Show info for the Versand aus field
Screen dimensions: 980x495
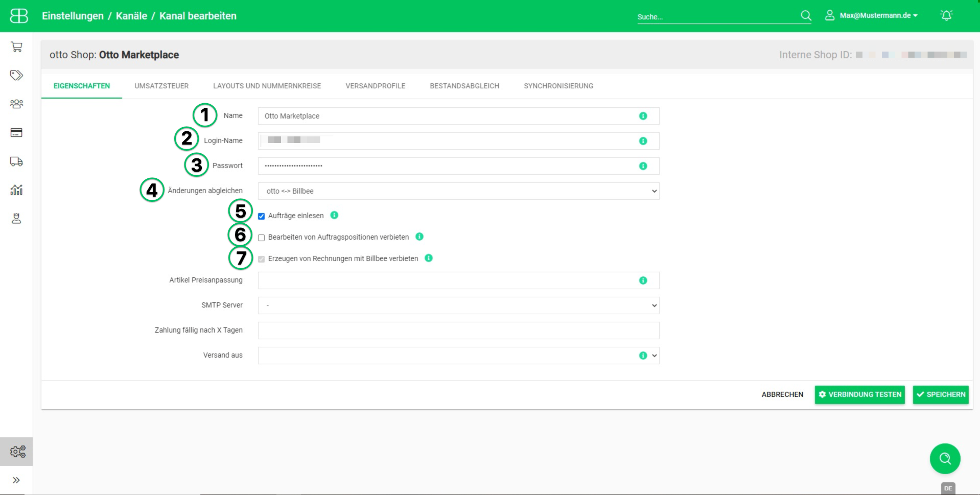tap(643, 356)
